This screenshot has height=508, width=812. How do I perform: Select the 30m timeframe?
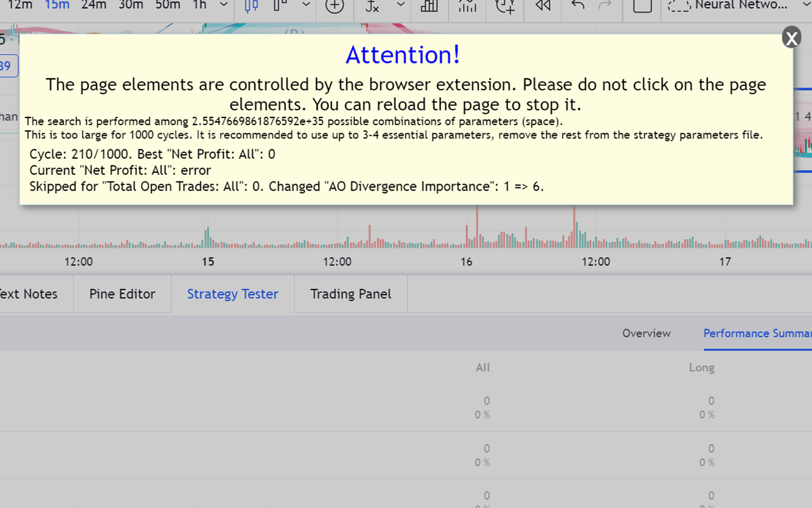pyautogui.click(x=130, y=5)
